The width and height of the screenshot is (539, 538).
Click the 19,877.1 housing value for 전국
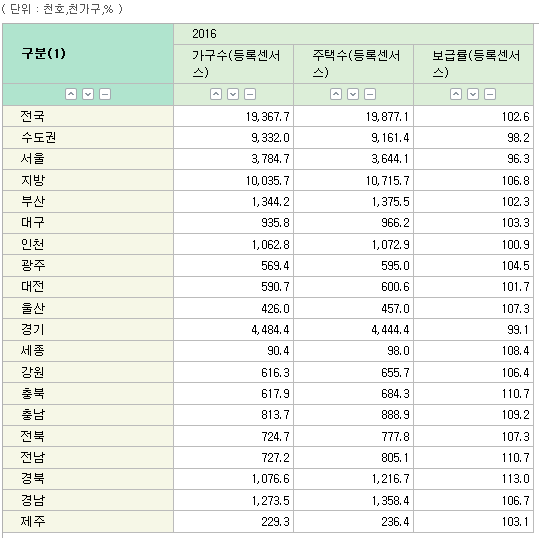point(387,117)
